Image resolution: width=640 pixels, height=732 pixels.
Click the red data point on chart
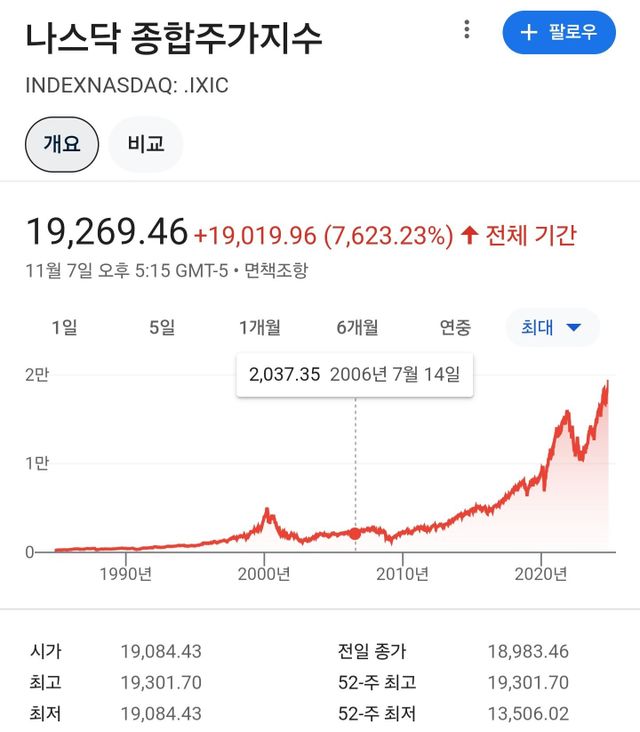pos(355,533)
